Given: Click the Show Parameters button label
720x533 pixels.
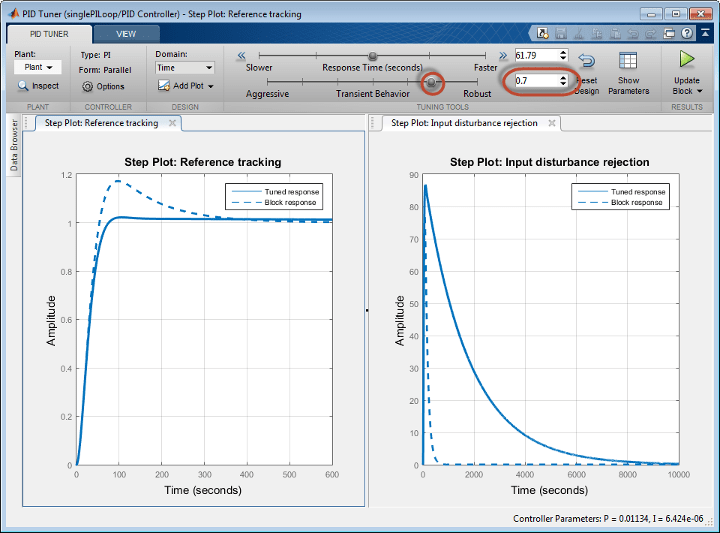Looking at the screenshot, I should 629,85.
